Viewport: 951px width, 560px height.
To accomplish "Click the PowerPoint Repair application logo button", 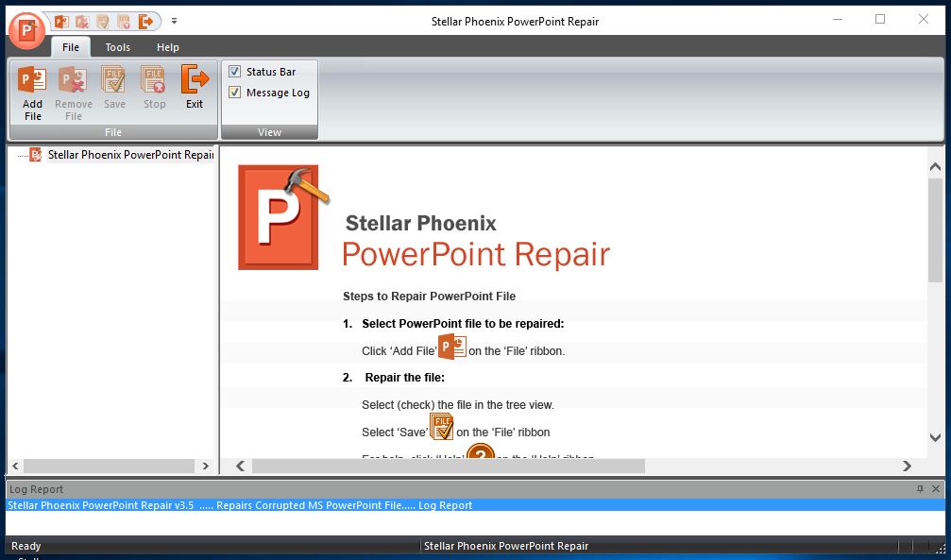I will tap(25, 30).
